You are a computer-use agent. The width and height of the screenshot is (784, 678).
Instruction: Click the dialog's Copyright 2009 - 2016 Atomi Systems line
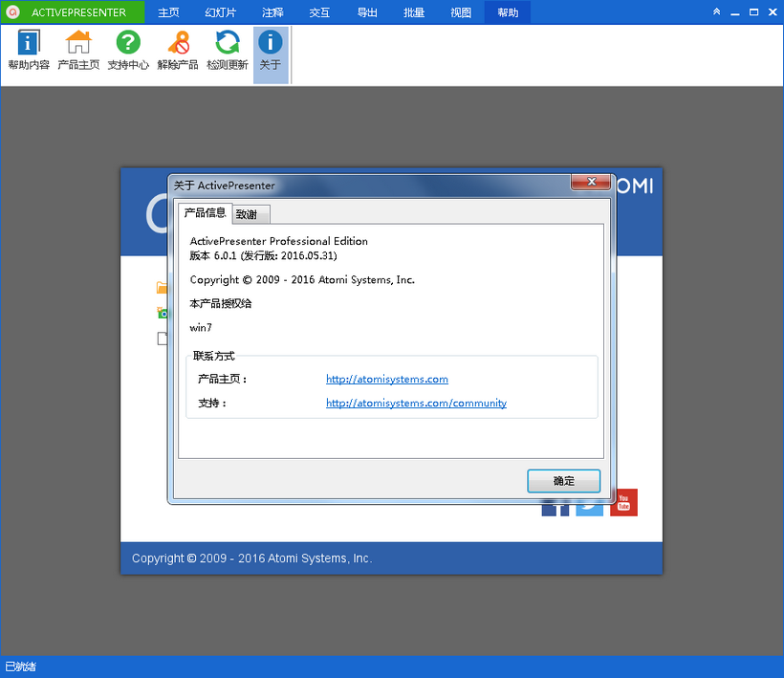(x=302, y=279)
